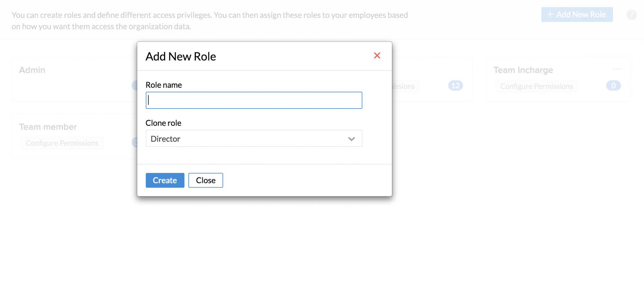Click the Close button in dialog footer
644x282 pixels.
click(x=205, y=180)
